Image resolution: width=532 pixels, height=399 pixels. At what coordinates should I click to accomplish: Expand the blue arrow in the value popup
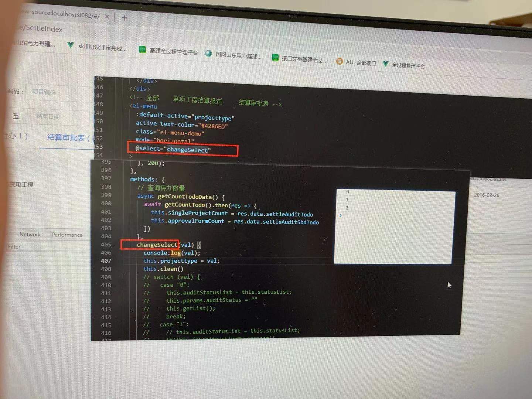[x=340, y=215]
